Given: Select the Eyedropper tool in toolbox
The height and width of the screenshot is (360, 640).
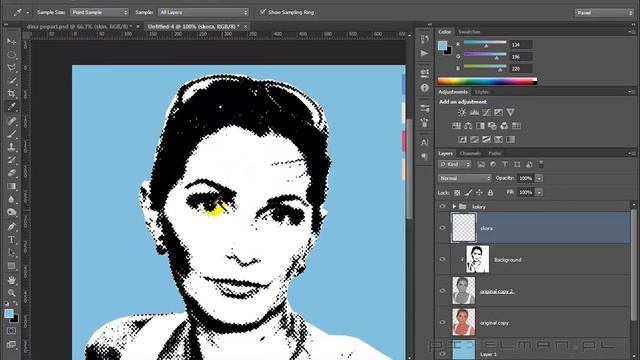Looking at the screenshot, I should pos(11,107).
